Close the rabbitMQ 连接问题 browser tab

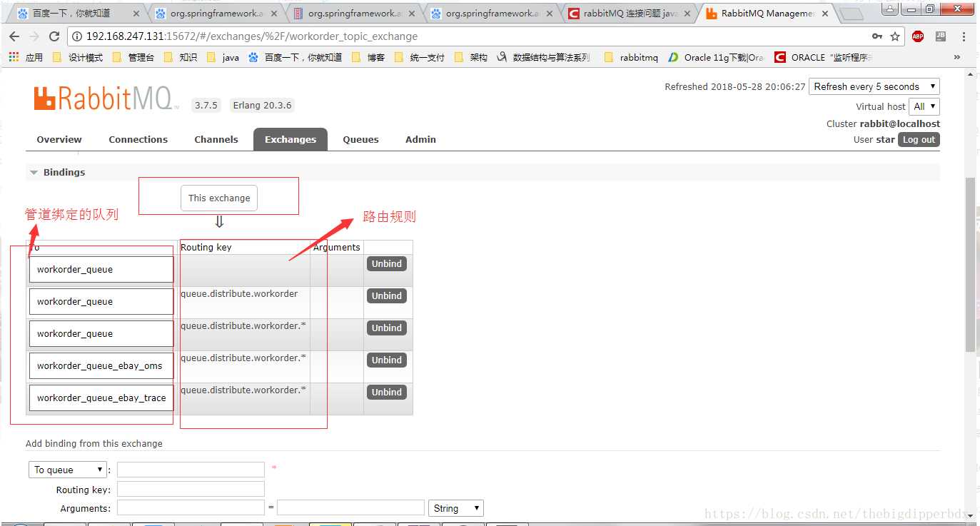[687, 14]
